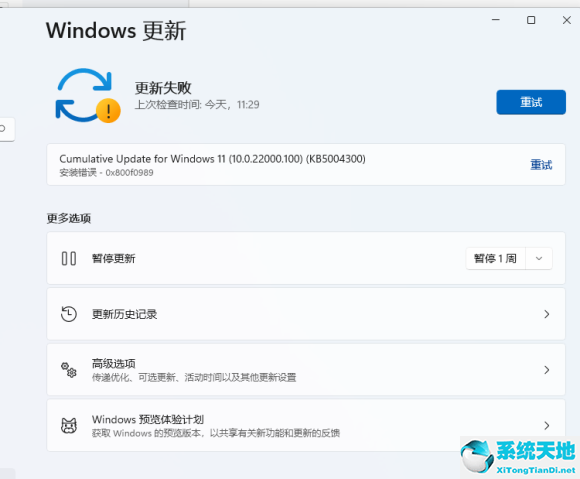Screen dimensions: 580x479
Task: Retry the KB5004300 cumulative update link
Action: tap(541, 165)
